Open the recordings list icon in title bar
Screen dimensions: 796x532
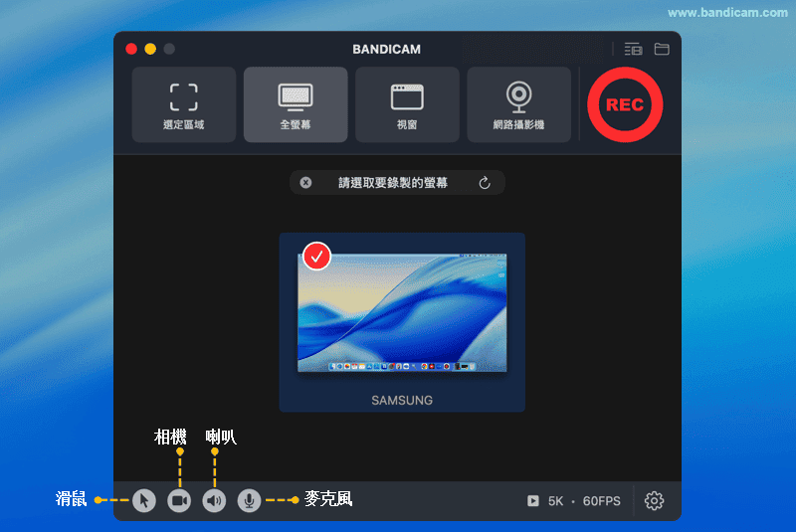coord(633,49)
